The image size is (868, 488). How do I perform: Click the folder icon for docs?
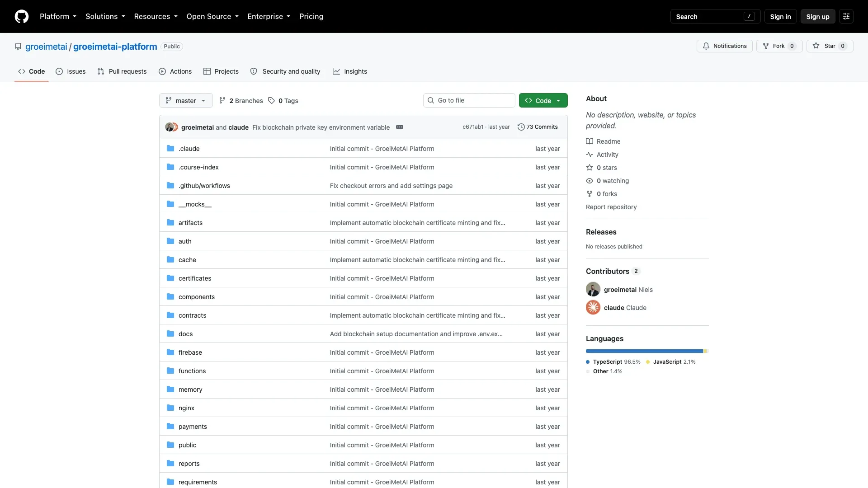pyautogui.click(x=170, y=334)
